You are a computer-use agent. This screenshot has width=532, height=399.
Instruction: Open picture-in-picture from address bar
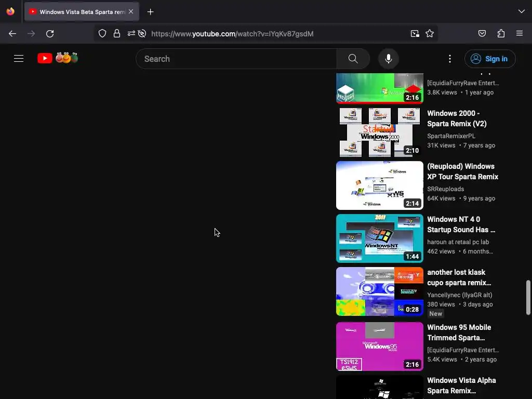415,34
